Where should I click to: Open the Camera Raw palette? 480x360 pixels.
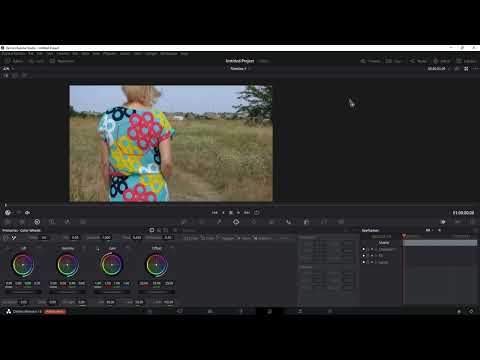click(x=7, y=222)
